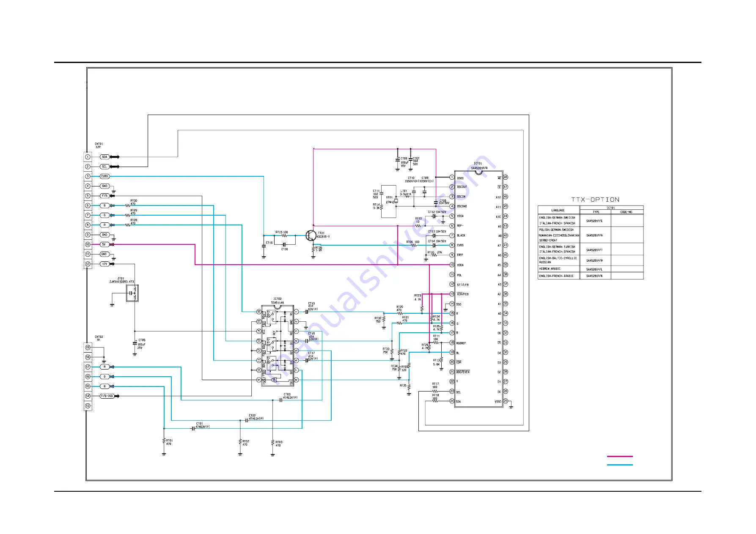Click the CT07 104 50V capacitor label

[416, 161]
